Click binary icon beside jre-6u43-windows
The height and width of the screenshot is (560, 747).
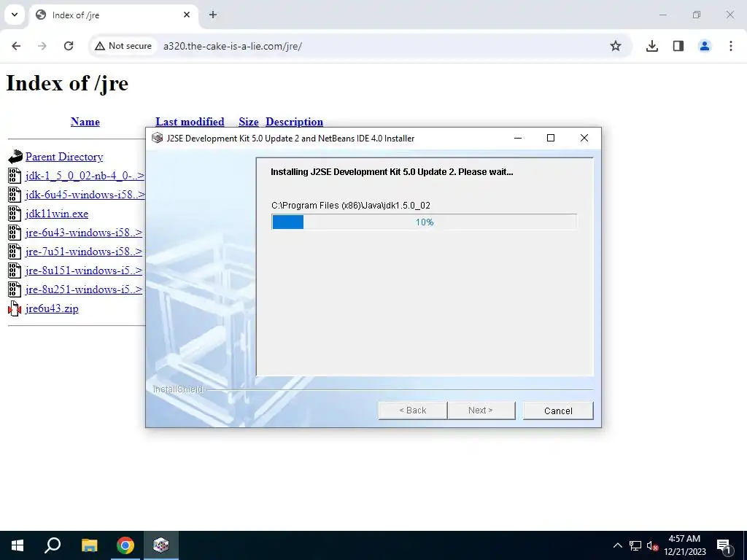click(x=15, y=233)
